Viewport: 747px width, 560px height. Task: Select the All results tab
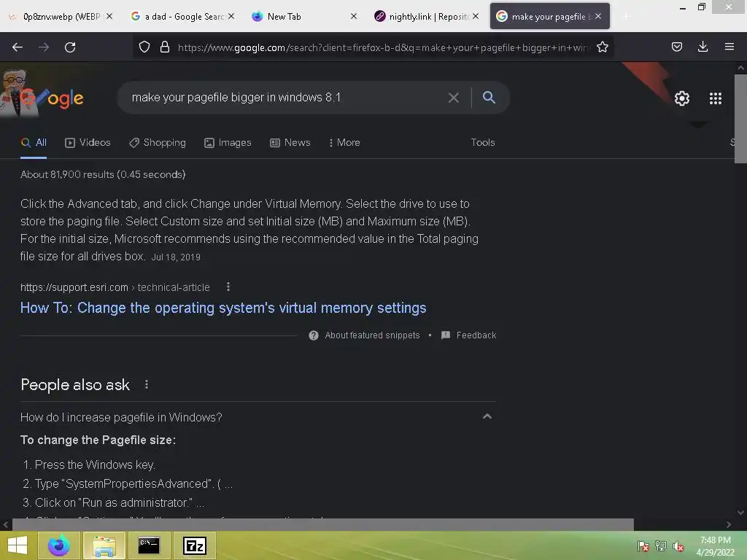pyautogui.click(x=34, y=142)
